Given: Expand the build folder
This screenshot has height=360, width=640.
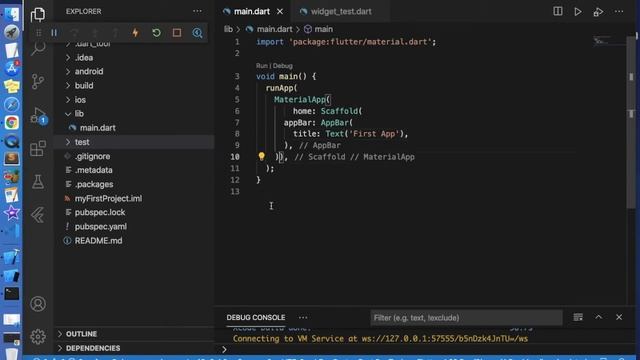Looking at the screenshot, I should point(134,86).
